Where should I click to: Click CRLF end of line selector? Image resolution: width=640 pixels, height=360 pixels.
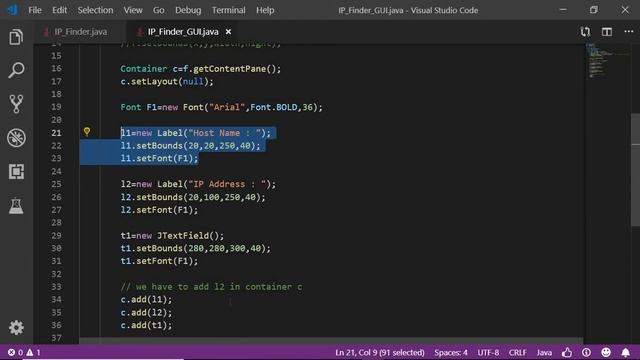tap(518, 352)
